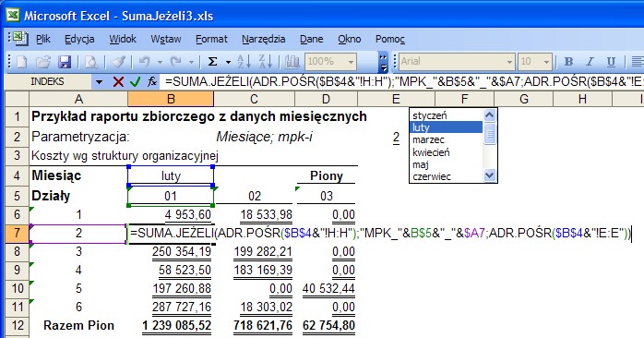Open the INDEKS Name Box dropdown arrow
The height and width of the screenshot is (338, 644).
pos(99,82)
